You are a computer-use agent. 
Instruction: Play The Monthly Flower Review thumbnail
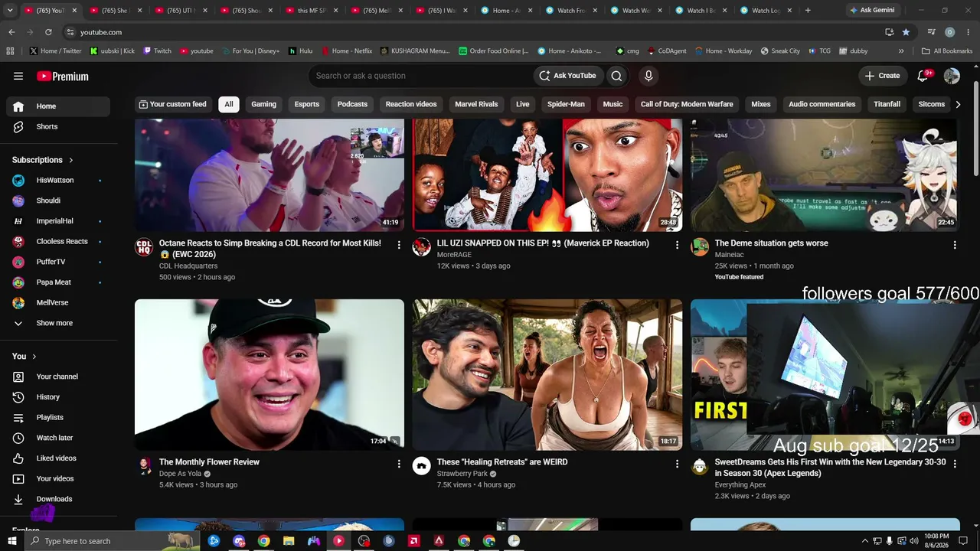269,374
